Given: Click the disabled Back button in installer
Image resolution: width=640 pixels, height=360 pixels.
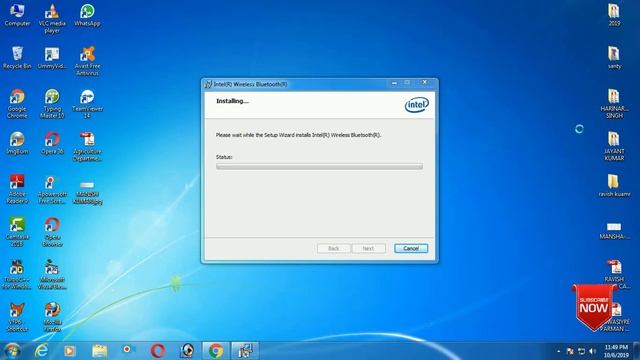Looking at the screenshot, I should coord(333,248).
